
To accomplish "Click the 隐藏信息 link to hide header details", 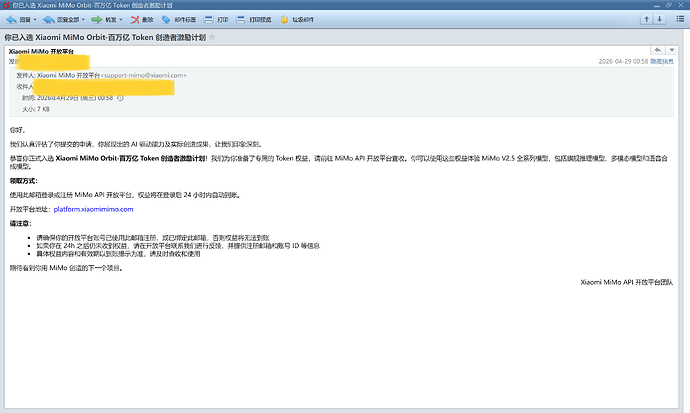I will point(662,62).
